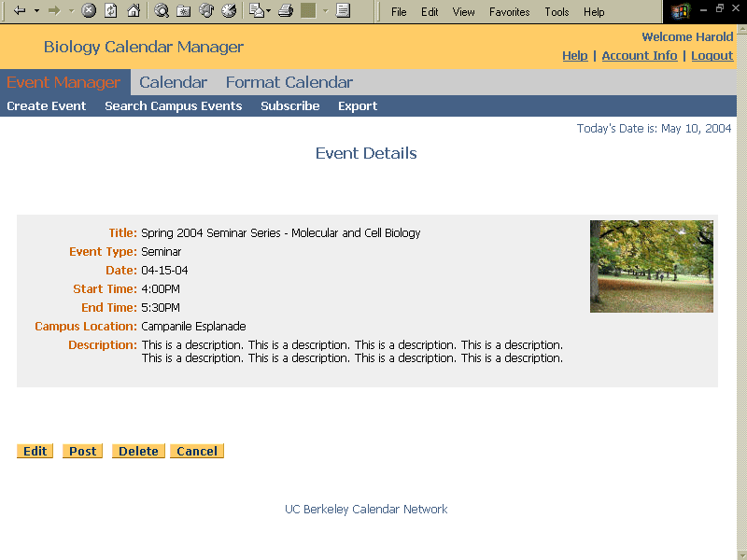747x560 pixels.
Task: Click the Cancel button
Action: (x=197, y=451)
